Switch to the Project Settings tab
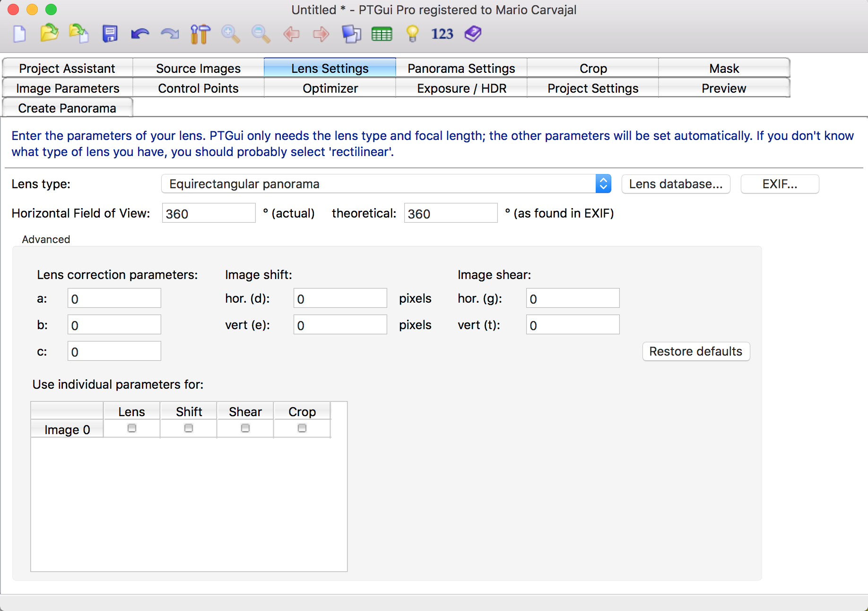868x611 pixels. point(593,88)
